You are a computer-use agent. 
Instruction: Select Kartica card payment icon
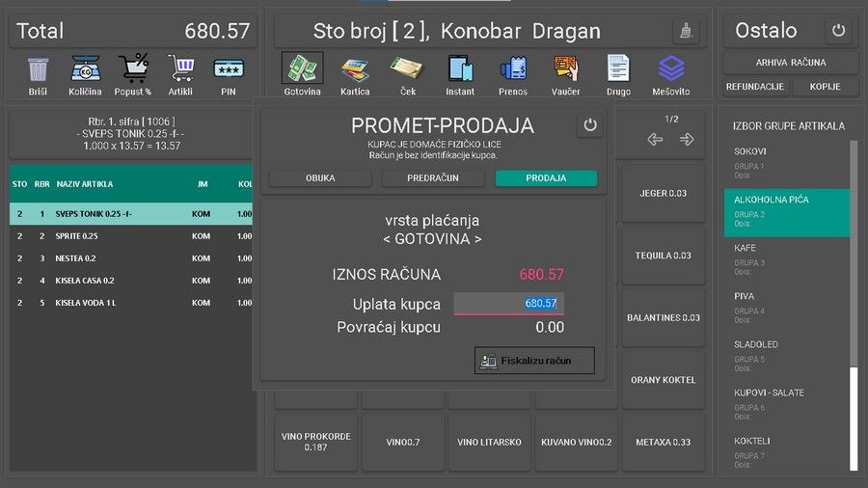[355, 70]
